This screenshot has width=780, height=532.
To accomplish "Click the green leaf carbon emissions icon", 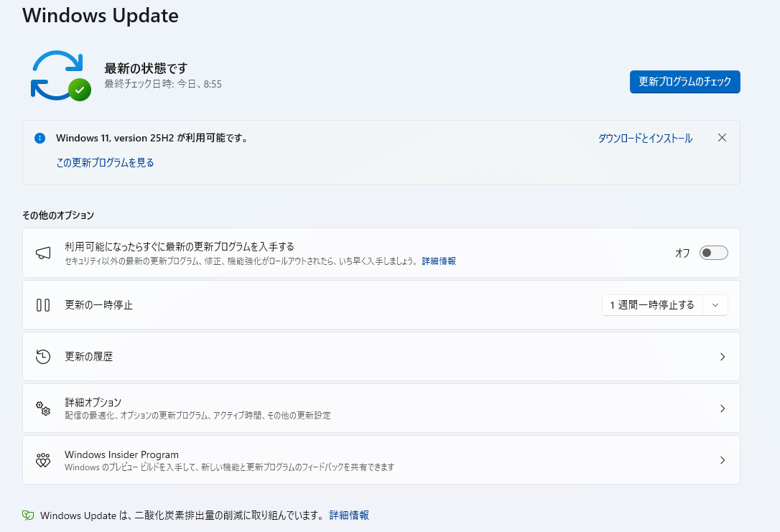I will click(x=29, y=515).
